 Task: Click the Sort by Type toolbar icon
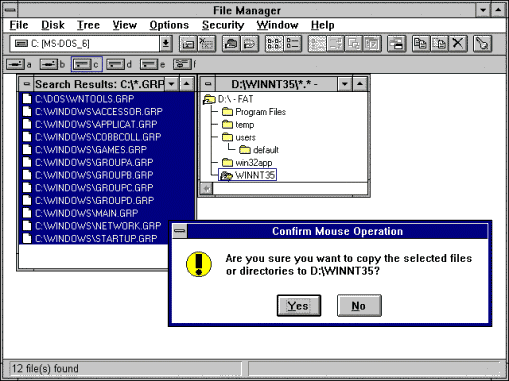point(335,44)
